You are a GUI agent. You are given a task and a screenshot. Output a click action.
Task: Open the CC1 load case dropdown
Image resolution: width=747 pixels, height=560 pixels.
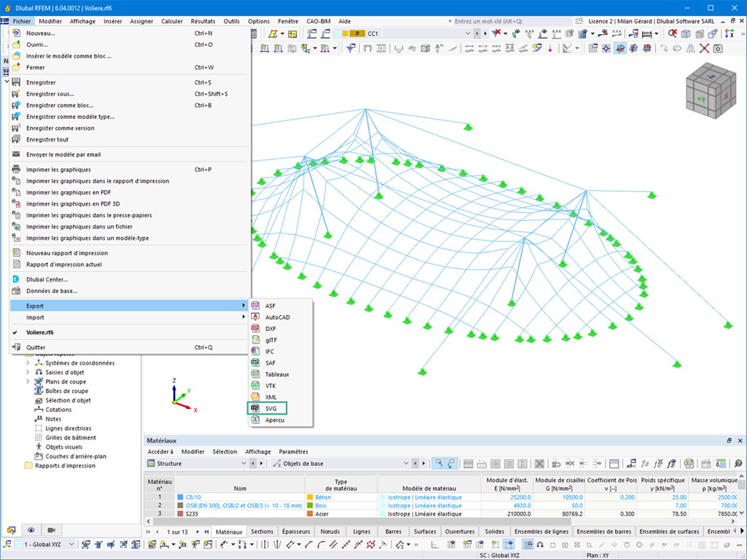pyautogui.click(x=468, y=34)
